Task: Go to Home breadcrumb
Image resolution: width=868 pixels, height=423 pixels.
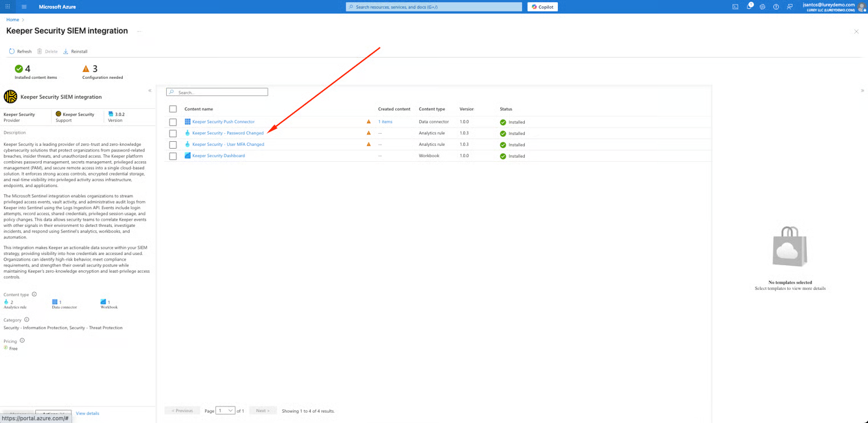Action: point(13,20)
